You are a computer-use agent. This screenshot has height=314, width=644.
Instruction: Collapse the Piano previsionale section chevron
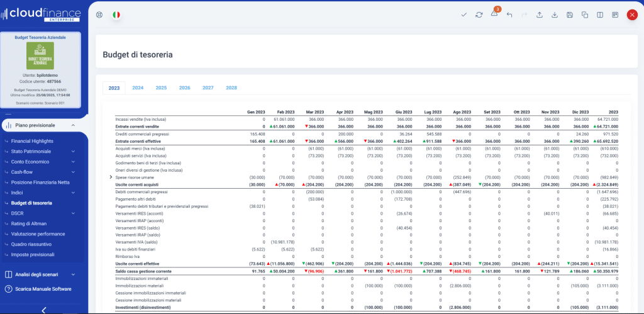tap(73, 125)
